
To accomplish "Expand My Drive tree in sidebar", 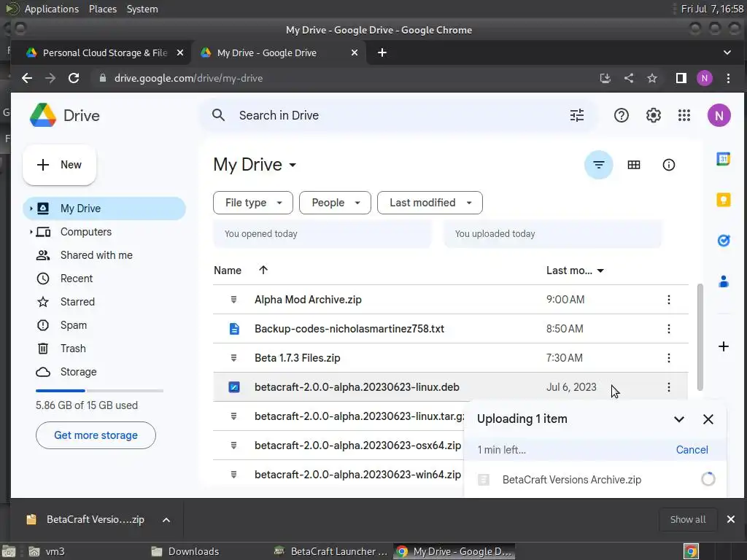I will pyautogui.click(x=31, y=209).
